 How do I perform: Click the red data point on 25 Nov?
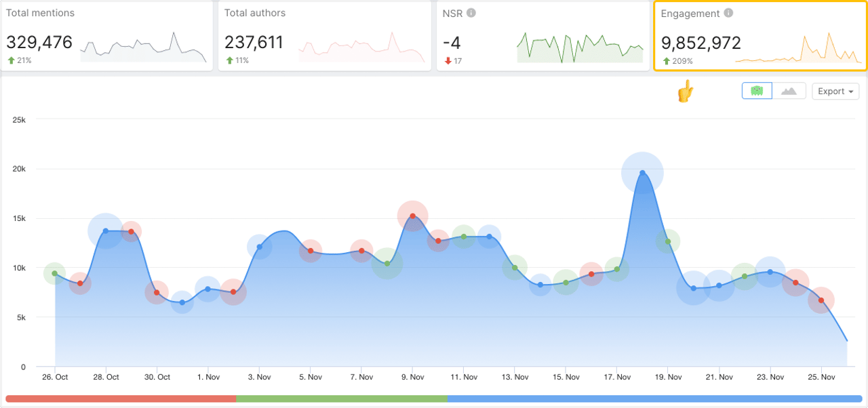(821, 300)
